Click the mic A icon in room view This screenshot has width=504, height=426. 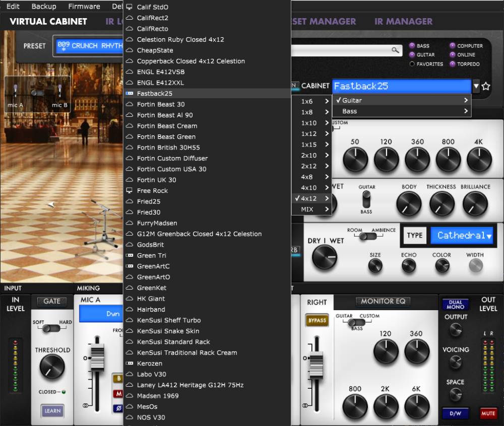point(16,92)
